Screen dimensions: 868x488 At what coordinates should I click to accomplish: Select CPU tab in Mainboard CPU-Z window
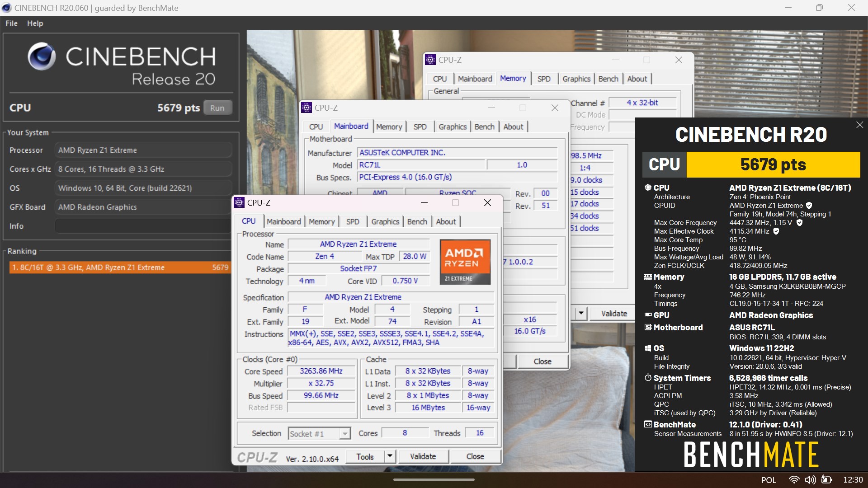pyautogui.click(x=316, y=127)
